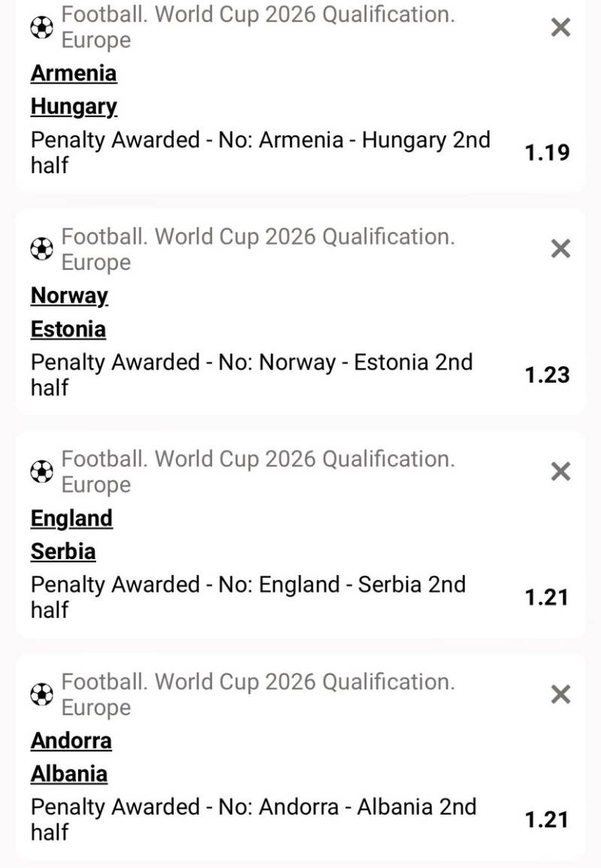The image size is (601, 868).
Task: Click the football icon on the England bet
Action: pyautogui.click(x=42, y=471)
